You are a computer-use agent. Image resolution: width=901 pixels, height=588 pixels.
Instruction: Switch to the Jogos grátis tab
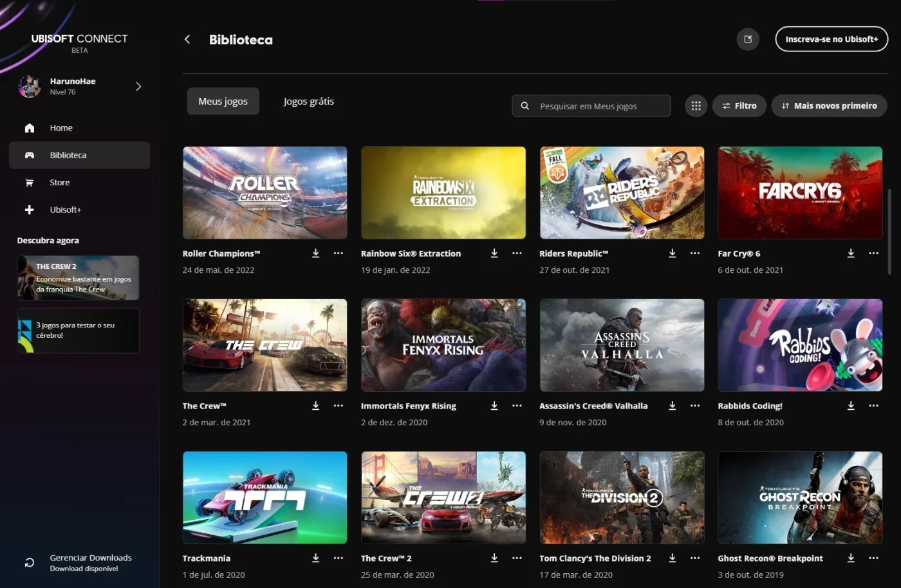309,101
